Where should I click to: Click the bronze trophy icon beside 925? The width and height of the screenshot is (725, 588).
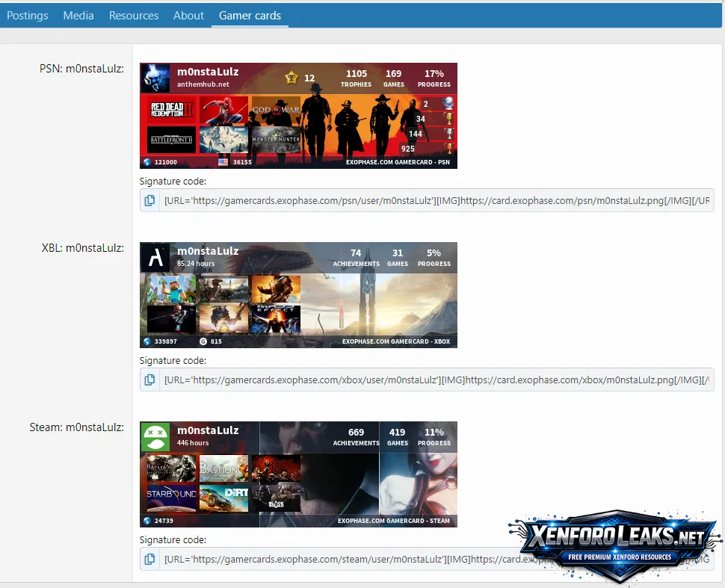pyautogui.click(x=448, y=148)
